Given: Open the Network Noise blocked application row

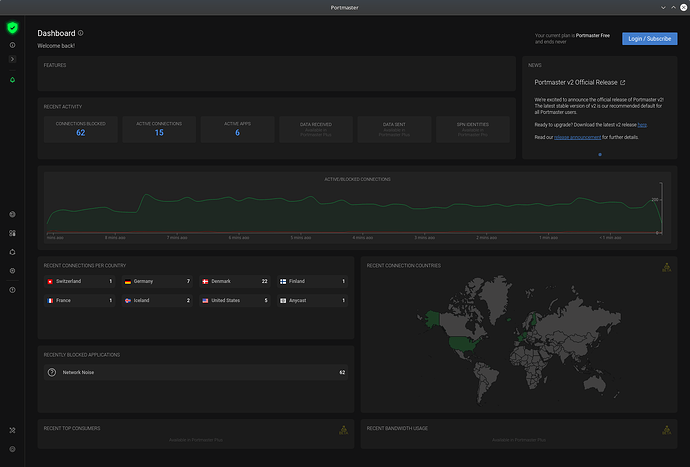Looking at the screenshot, I should coord(196,372).
